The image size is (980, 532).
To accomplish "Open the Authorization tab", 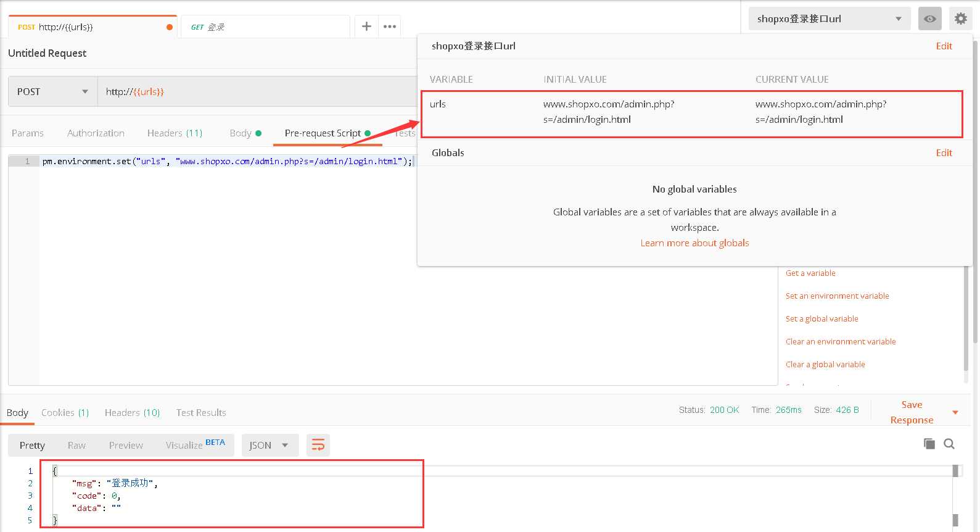I will [x=96, y=133].
